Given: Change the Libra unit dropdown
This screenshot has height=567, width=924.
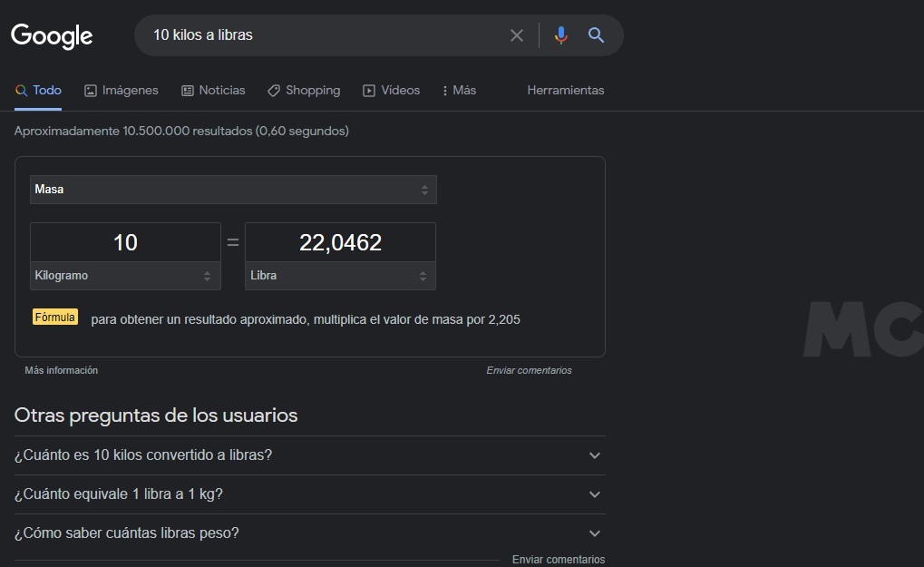Looking at the screenshot, I should 340,276.
